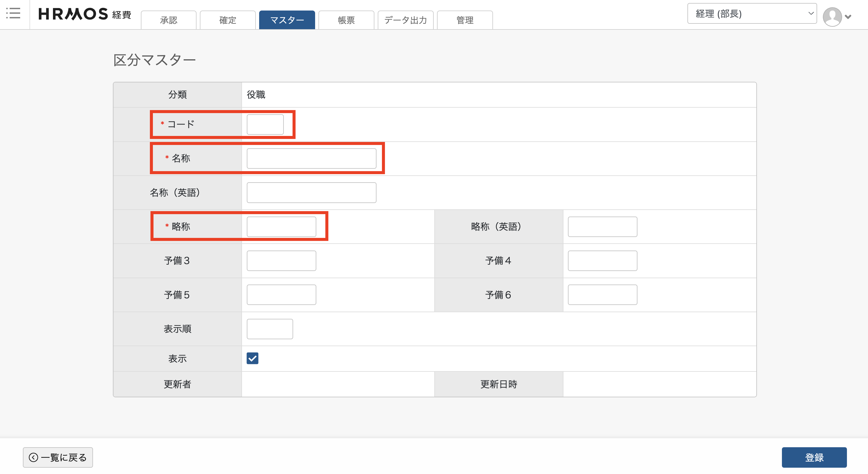The width and height of the screenshot is (868, 474).
Task: Focus the 名称（英語） input field
Action: pyautogui.click(x=311, y=192)
